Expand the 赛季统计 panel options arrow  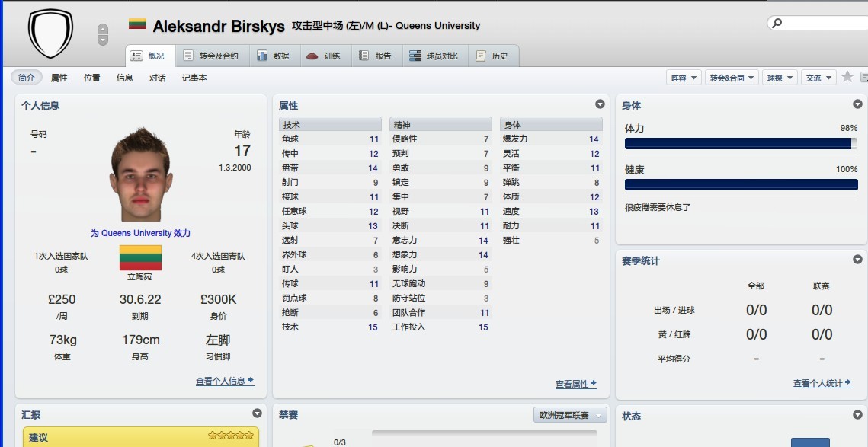coord(857,259)
